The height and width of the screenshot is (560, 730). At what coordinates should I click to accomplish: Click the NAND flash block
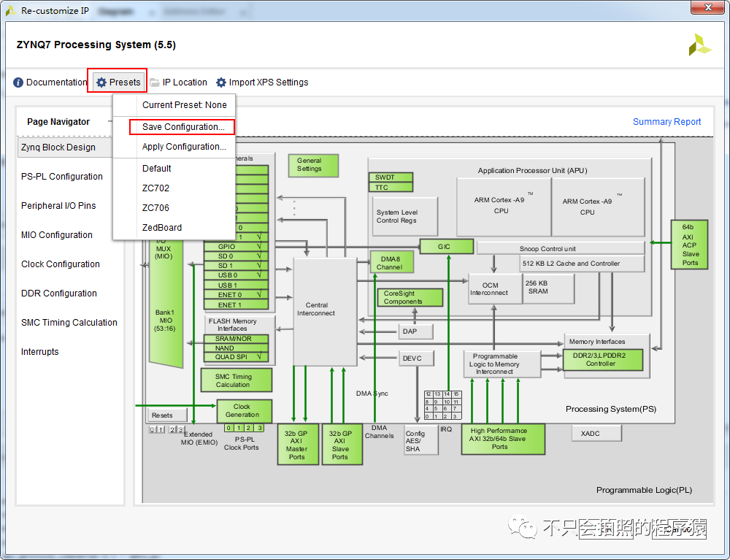(236, 348)
